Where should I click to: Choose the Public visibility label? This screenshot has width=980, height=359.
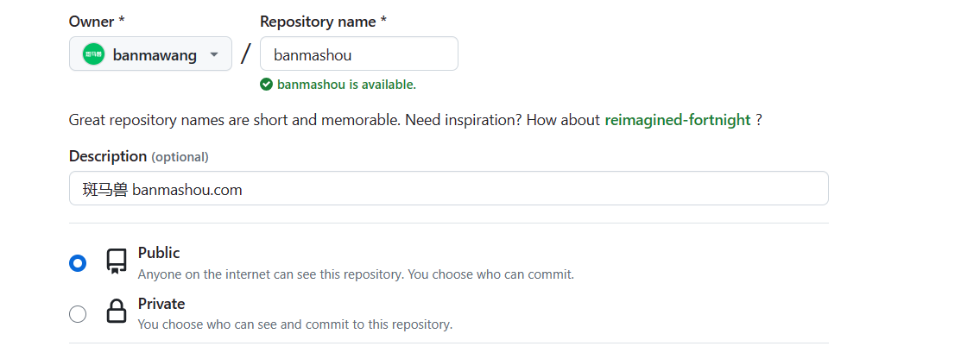159,253
